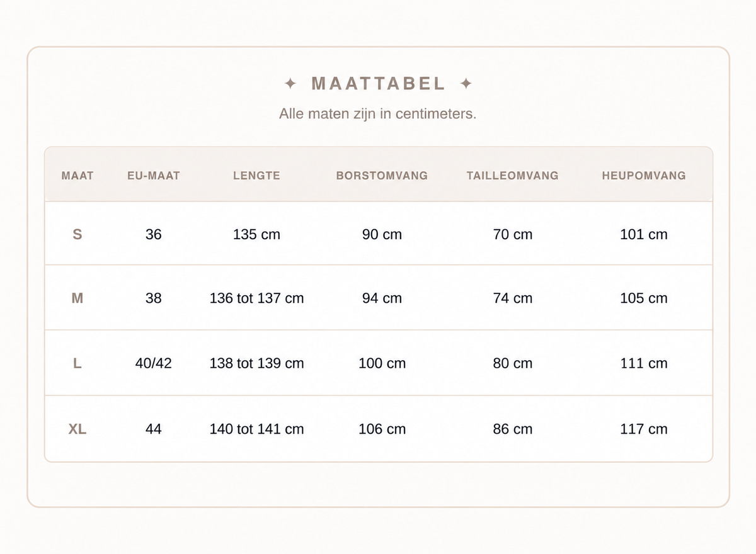This screenshot has height=554, width=756.
Task: Click the "MAAT" column header
Action: pyautogui.click(x=77, y=176)
